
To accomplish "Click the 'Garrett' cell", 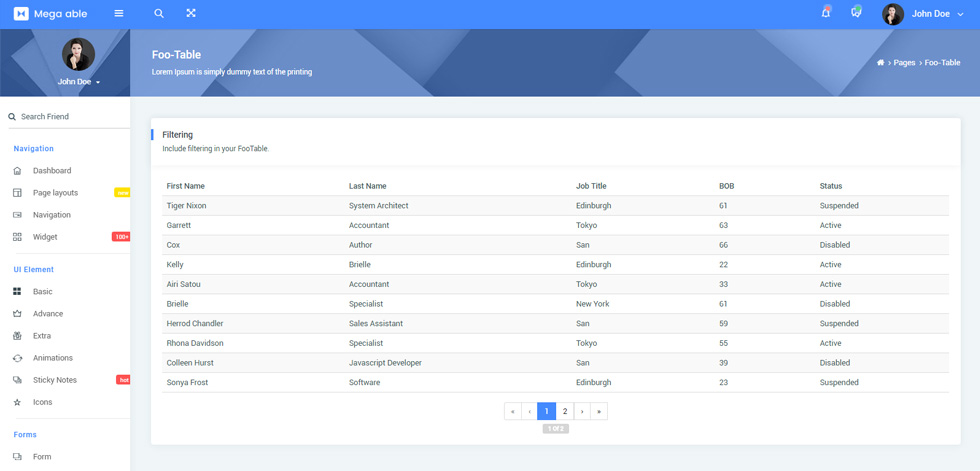I will [x=179, y=226].
